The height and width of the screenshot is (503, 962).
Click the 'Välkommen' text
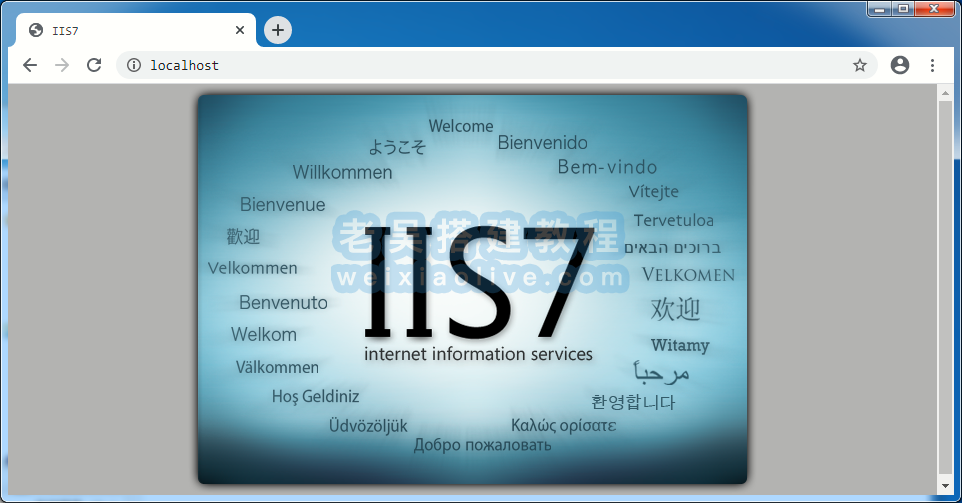[277, 367]
